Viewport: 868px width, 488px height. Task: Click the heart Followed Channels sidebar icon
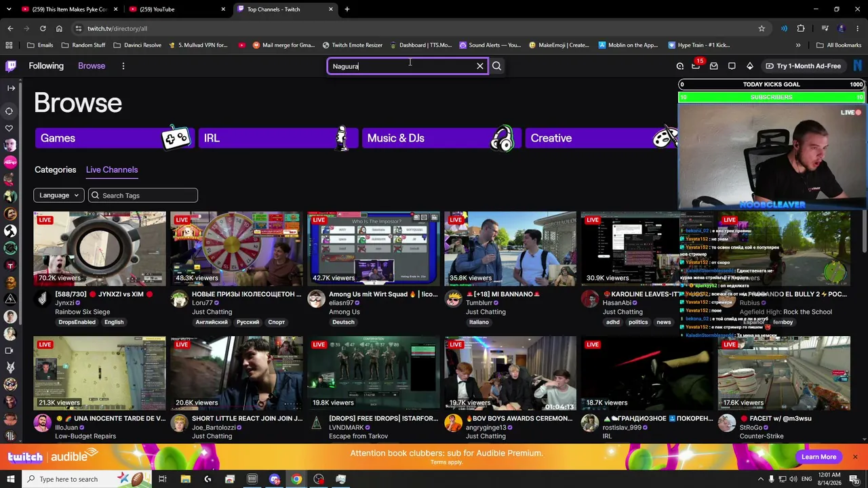[x=9, y=128]
